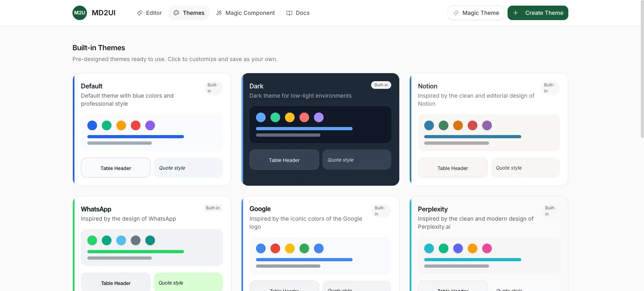Click the yellow swatch in Dark theme
This screenshot has height=291, width=644.
click(290, 117)
